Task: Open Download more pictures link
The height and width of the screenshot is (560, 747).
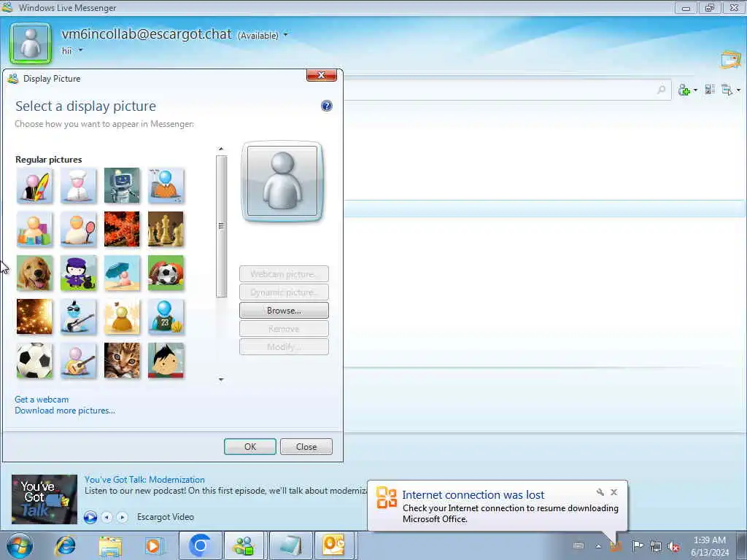Action: click(x=65, y=411)
